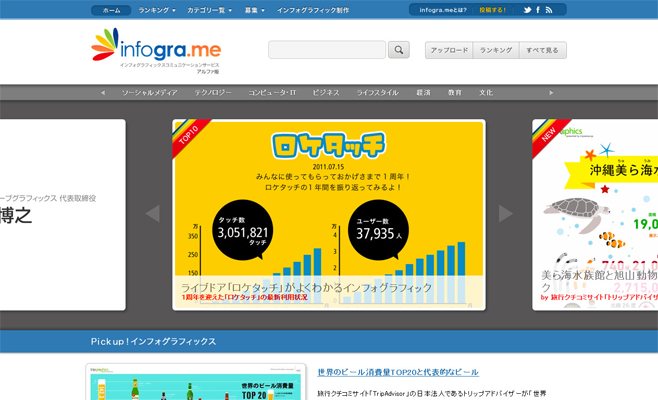The image size is (658, 400).
Task: Select the 文化 category
Action: click(486, 93)
